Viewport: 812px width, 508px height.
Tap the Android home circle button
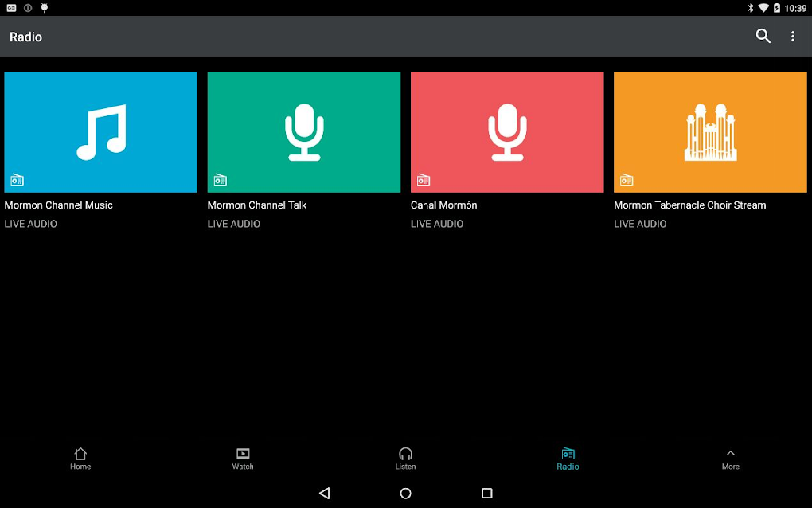405,494
